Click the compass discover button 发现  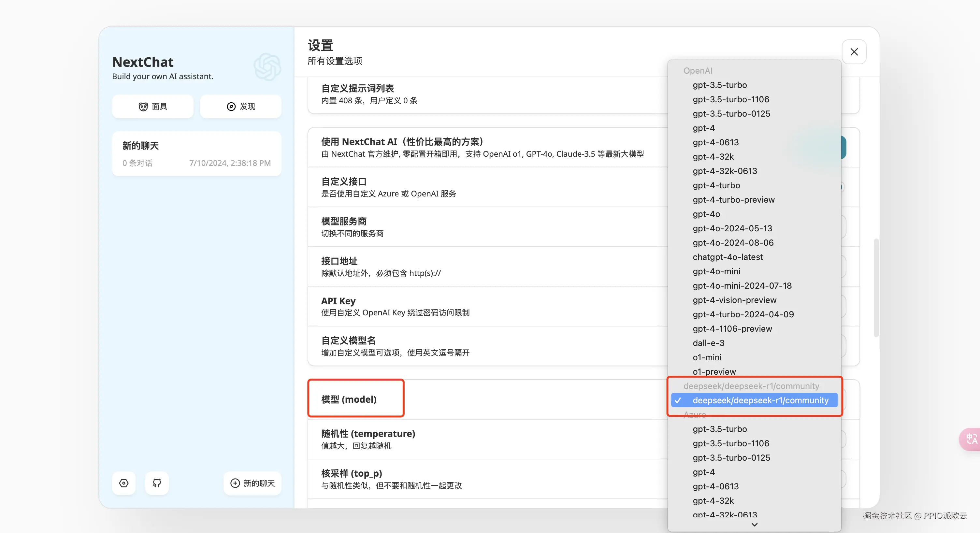tap(240, 107)
